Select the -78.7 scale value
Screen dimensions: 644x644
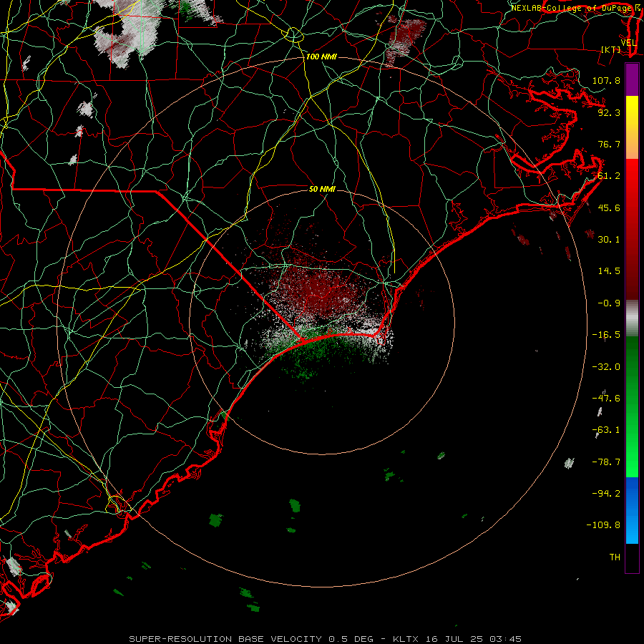[606, 462]
